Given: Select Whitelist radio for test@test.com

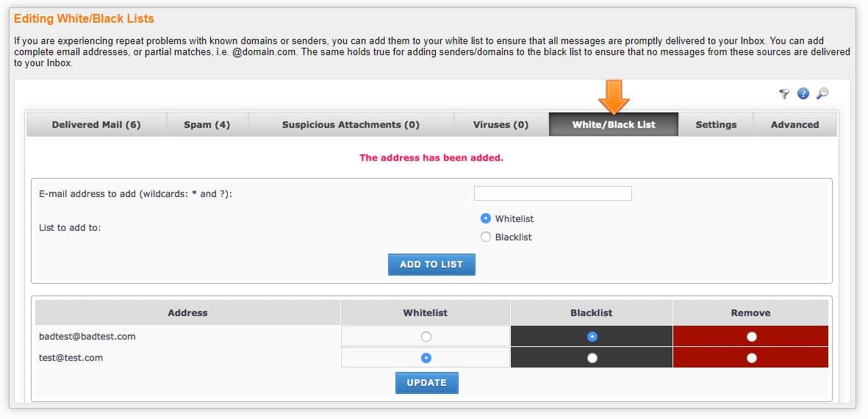Looking at the screenshot, I should tap(426, 358).
